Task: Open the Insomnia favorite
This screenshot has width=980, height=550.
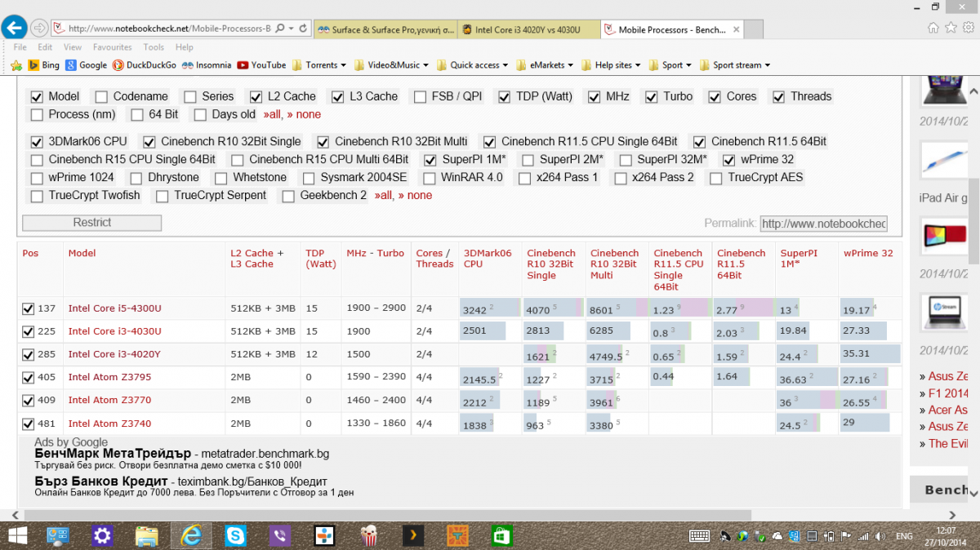Action: [207, 65]
